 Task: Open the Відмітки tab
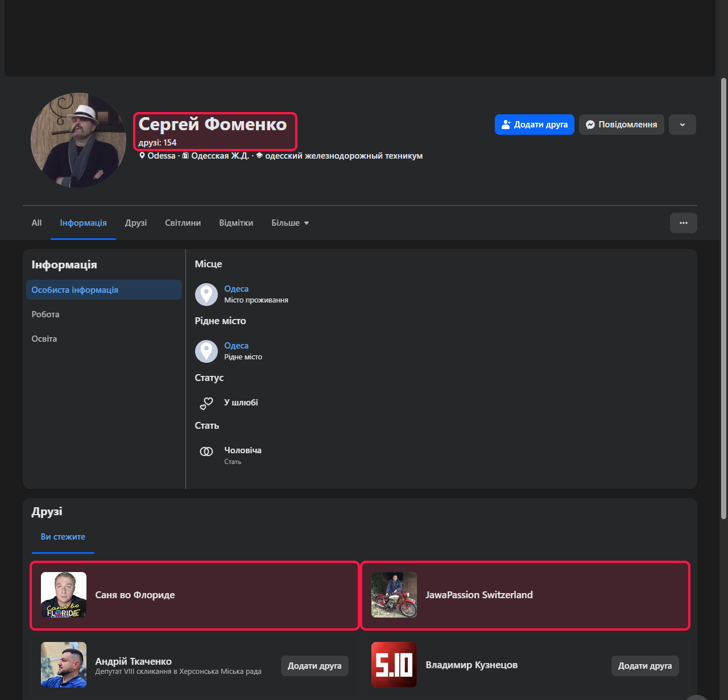click(236, 223)
